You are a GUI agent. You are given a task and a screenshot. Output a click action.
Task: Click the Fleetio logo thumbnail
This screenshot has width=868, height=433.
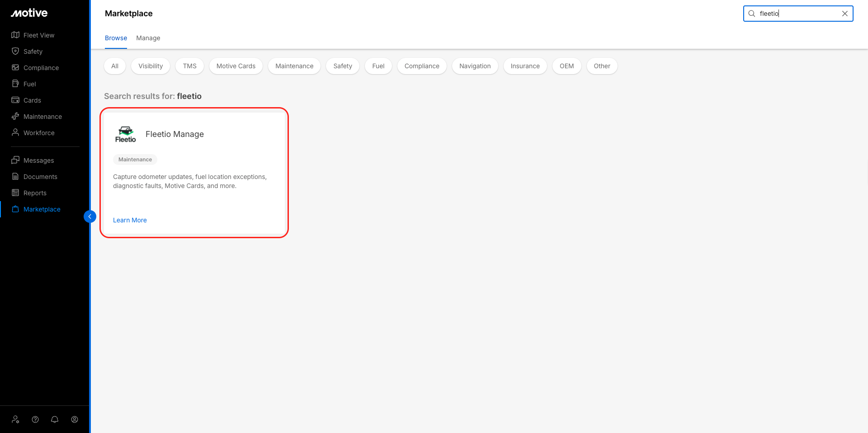[x=125, y=134]
